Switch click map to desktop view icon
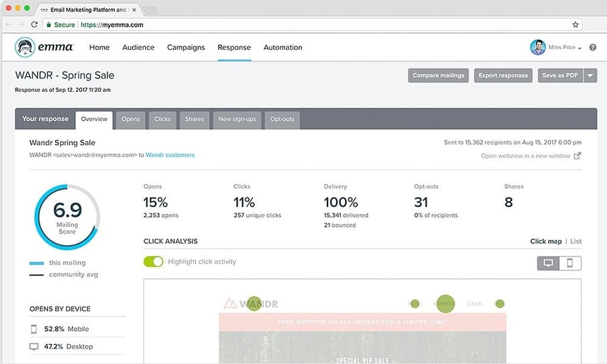This screenshot has height=364, width=607. point(548,263)
